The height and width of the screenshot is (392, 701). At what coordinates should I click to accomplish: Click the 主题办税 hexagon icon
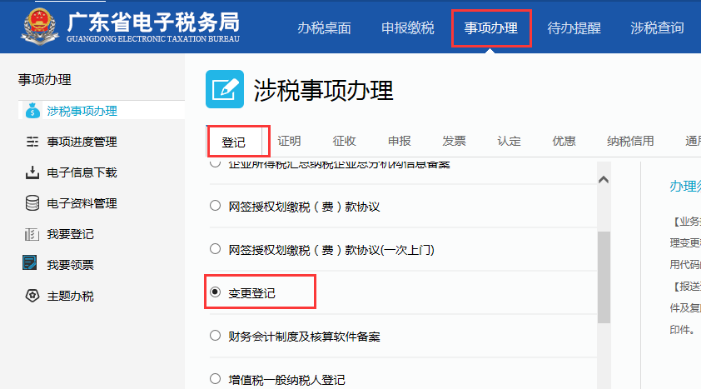[32, 295]
